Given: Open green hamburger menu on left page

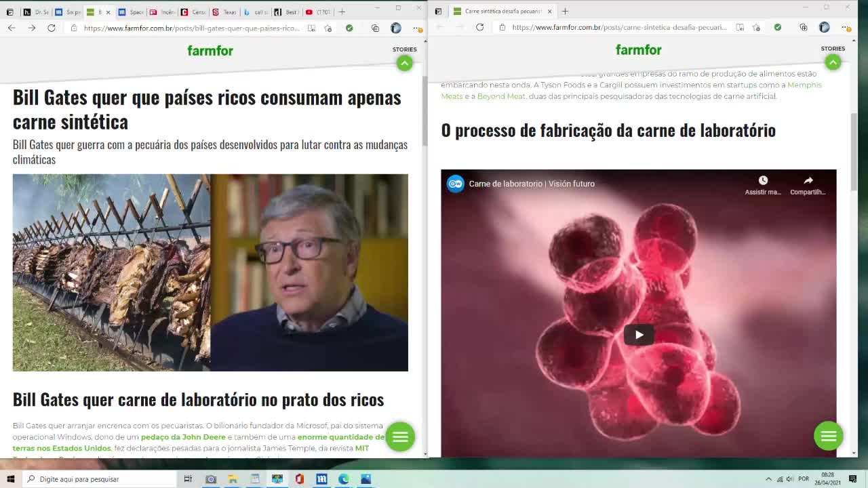Looking at the screenshot, I should click(x=400, y=436).
